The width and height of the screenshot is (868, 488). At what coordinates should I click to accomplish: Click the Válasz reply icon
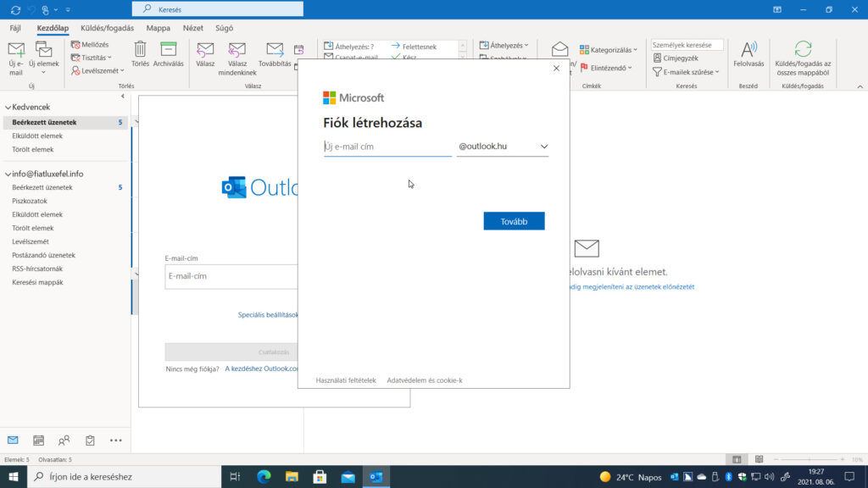click(205, 49)
